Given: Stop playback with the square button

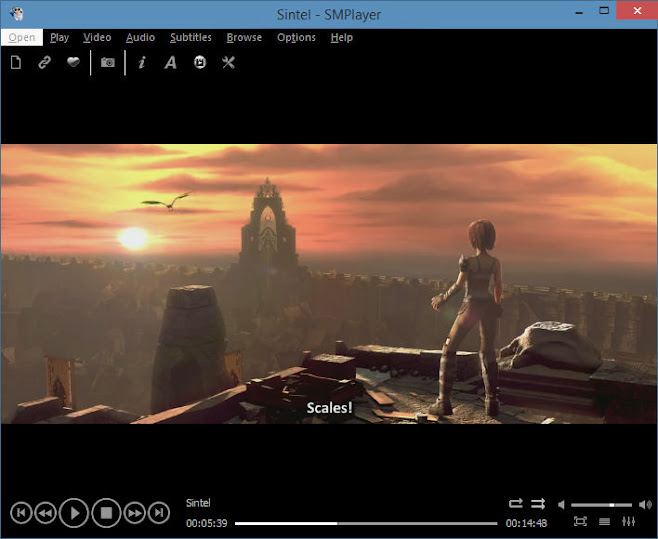Looking at the screenshot, I should coord(106,513).
